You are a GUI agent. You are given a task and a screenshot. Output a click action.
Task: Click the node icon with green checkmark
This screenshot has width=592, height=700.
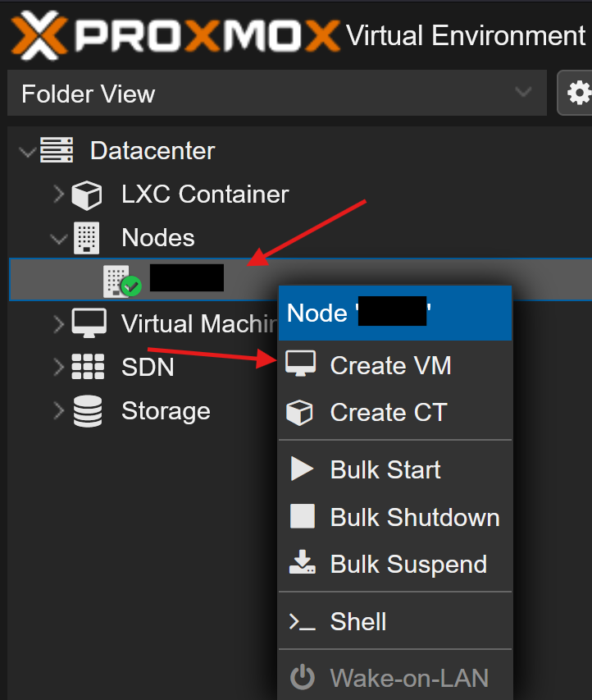120,281
